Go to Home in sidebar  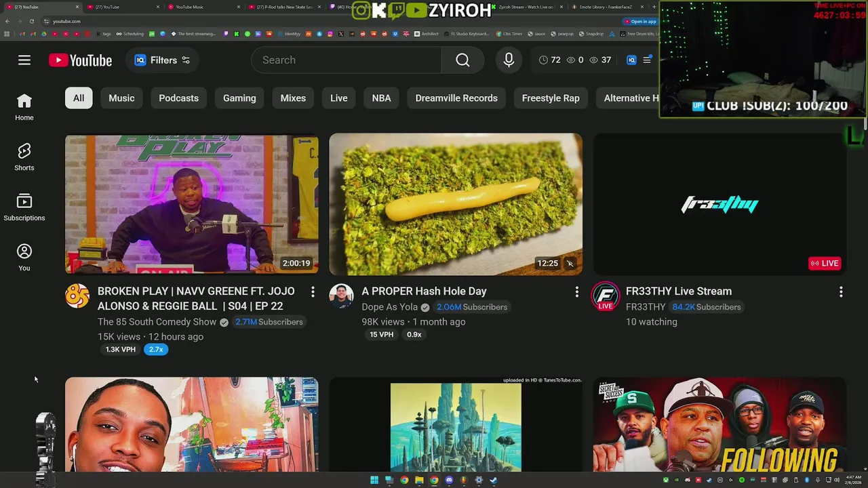tap(24, 107)
